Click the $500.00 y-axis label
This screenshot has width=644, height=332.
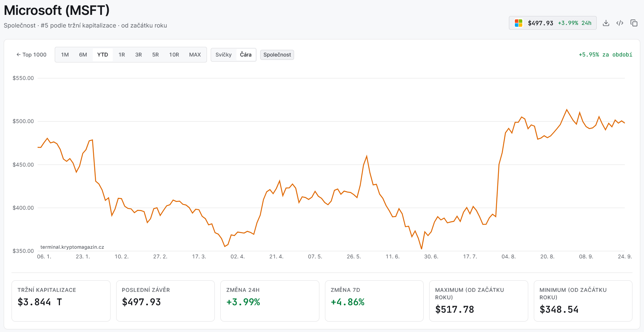click(x=23, y=121)
